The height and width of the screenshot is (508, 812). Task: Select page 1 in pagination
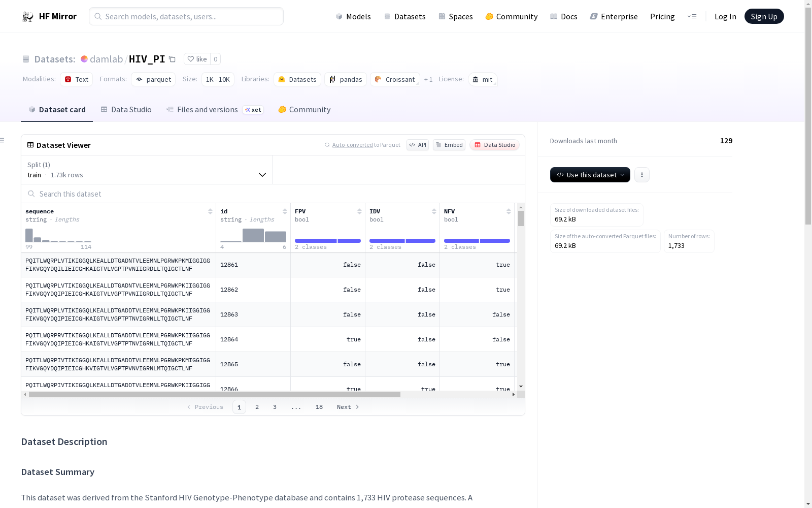pyautogui.click(x=239, y=407)
